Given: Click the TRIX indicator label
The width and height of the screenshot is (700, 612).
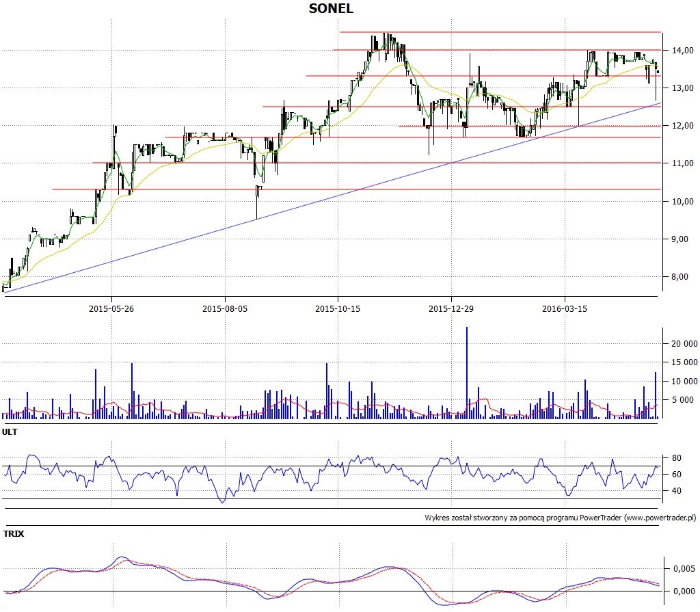Looking at the screenshot, I should pos(14,534).
